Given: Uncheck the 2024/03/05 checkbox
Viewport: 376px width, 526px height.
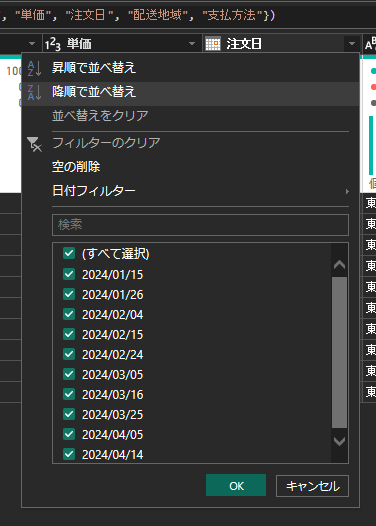Looking at the screenshot, I should [69, 374].
